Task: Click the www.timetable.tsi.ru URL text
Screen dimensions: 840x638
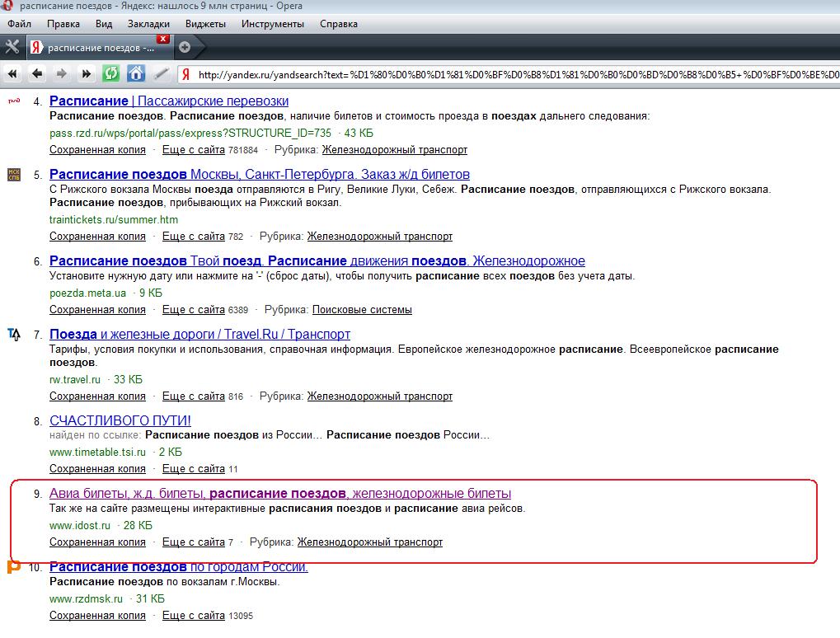Action: [97, 452]
